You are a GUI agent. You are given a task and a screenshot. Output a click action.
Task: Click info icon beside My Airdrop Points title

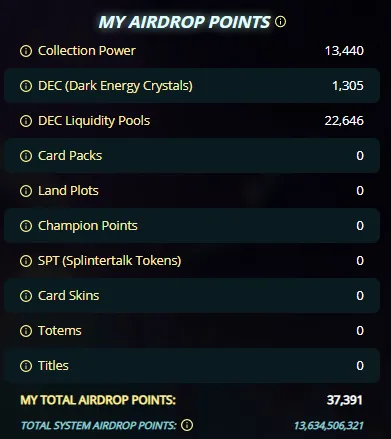pyautogui.click(x=280, y=22)
